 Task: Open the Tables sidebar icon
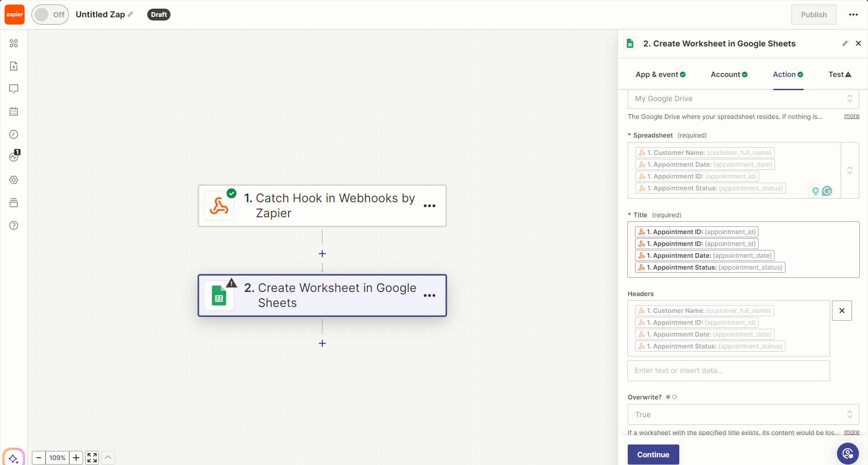coord(14,203)
